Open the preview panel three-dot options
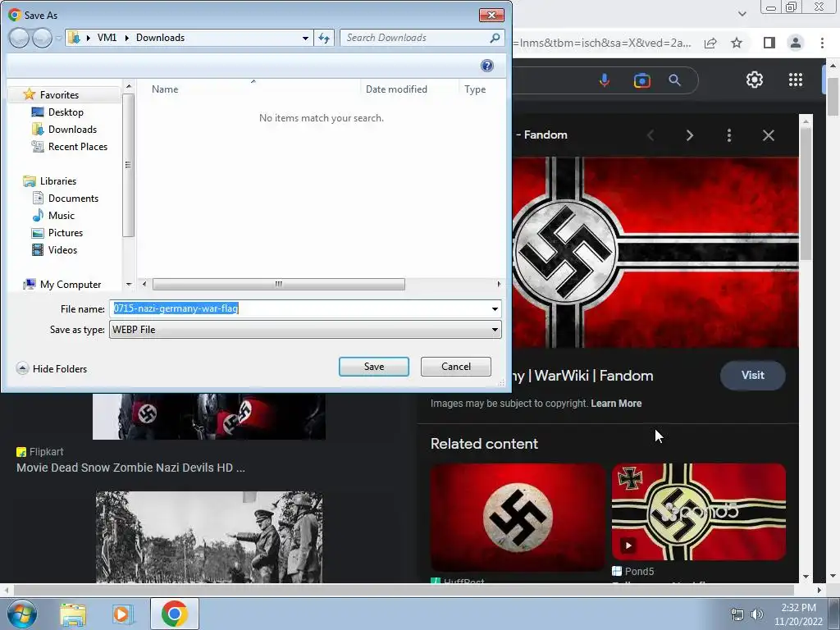Image resolution: width=840 pixels, height=630 pixels. pos(728,135)
